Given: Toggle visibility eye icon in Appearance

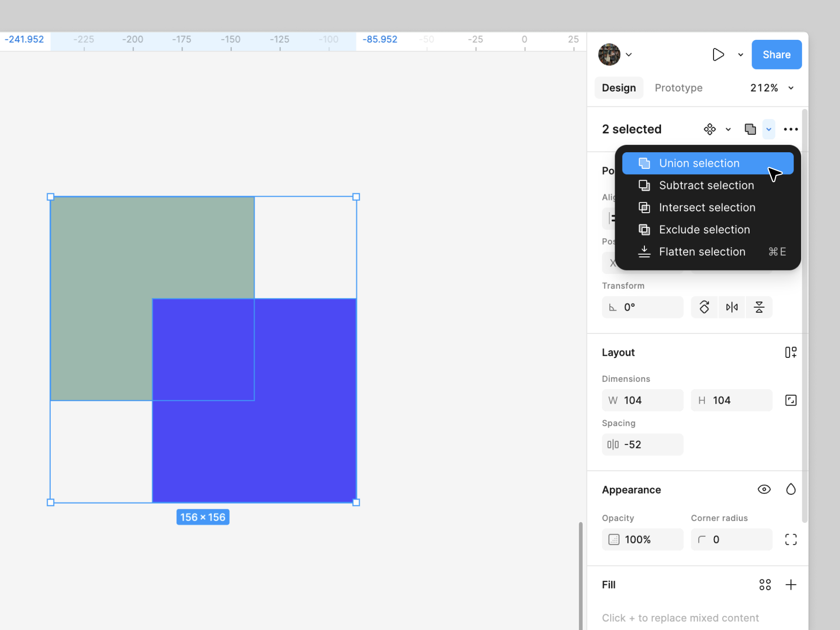Looking at the screenshot, I should [765, 490].
